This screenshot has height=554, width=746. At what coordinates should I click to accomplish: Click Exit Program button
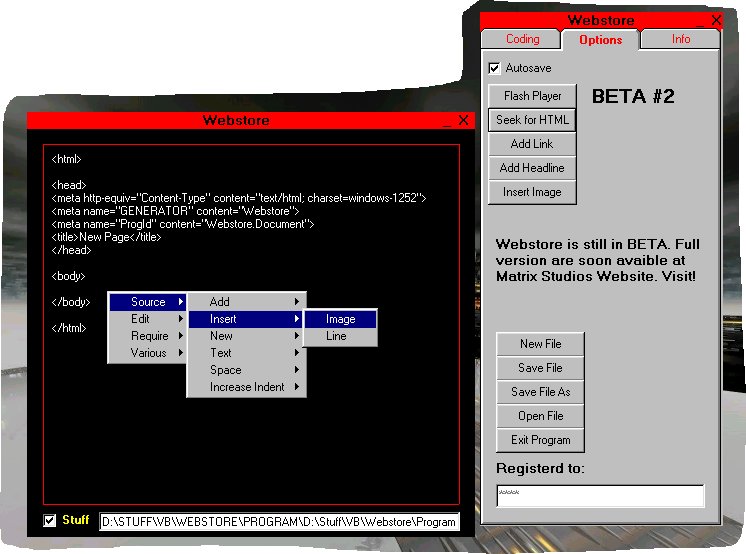click(x=540, y=440)
